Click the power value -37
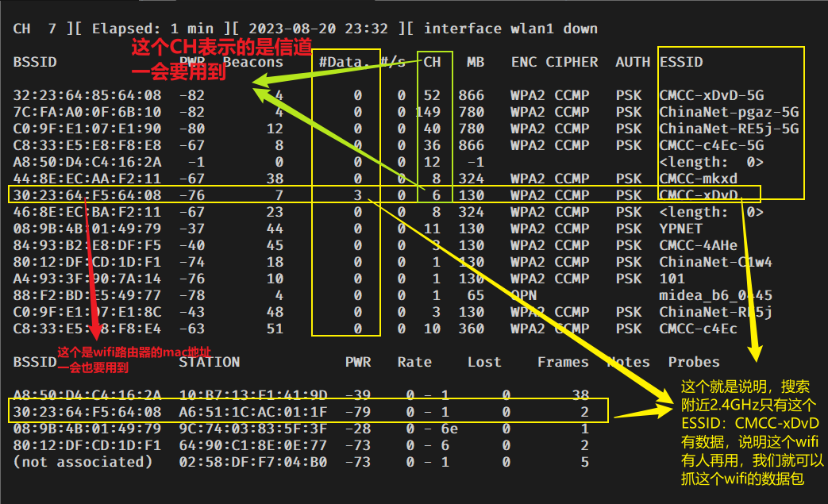 [x=191, y=229]
